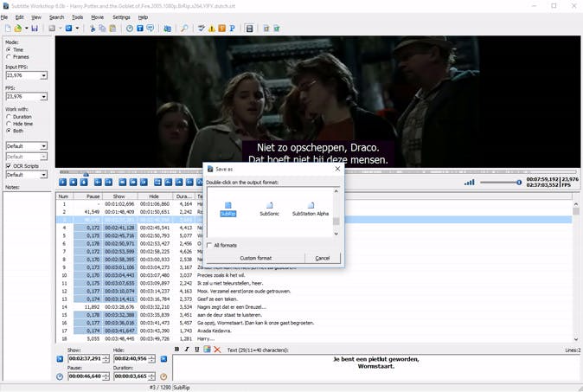Viewport: 583px width, 392px height.
Task: Click the blue P toolbar icon
Action: click(232, 29)
